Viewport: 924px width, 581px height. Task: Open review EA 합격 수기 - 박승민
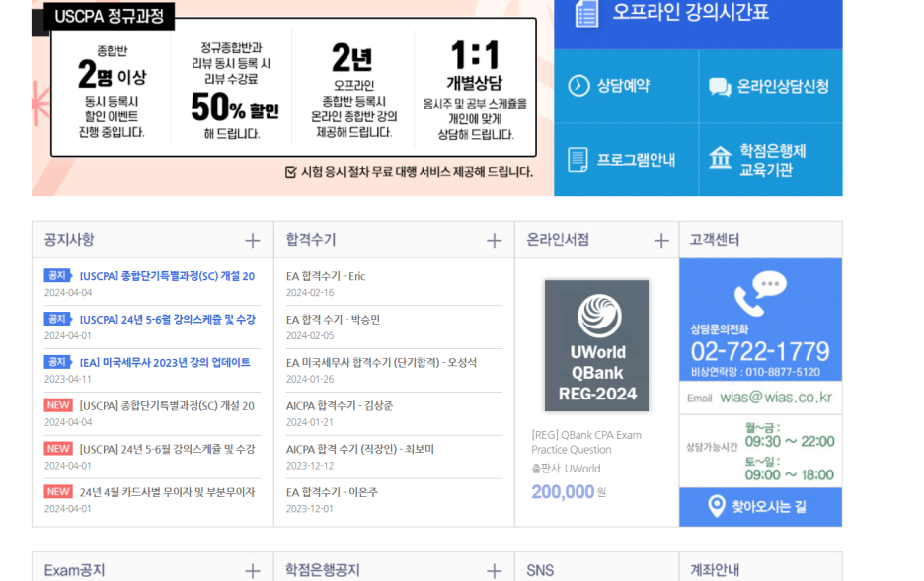point(333,319)
